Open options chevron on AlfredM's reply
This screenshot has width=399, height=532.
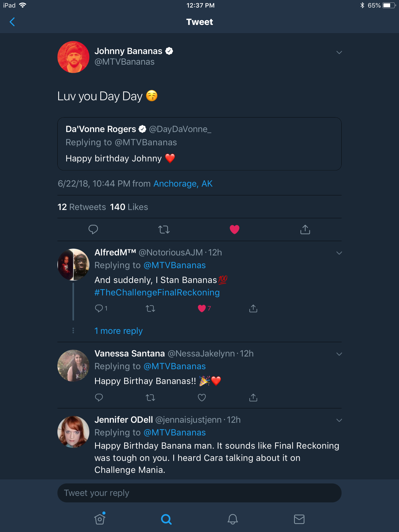coord(339,253)
